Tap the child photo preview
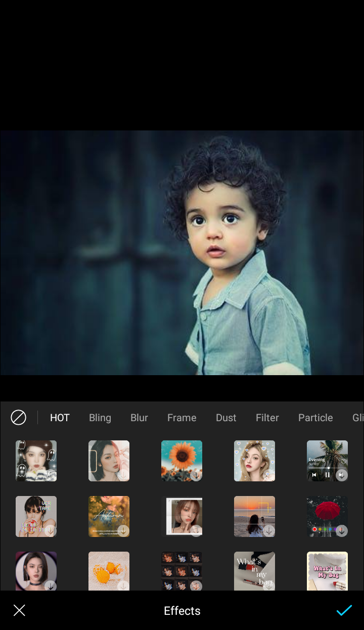This screenshot has width=364, height=630. pyautogui.click(x=182, y=253)
